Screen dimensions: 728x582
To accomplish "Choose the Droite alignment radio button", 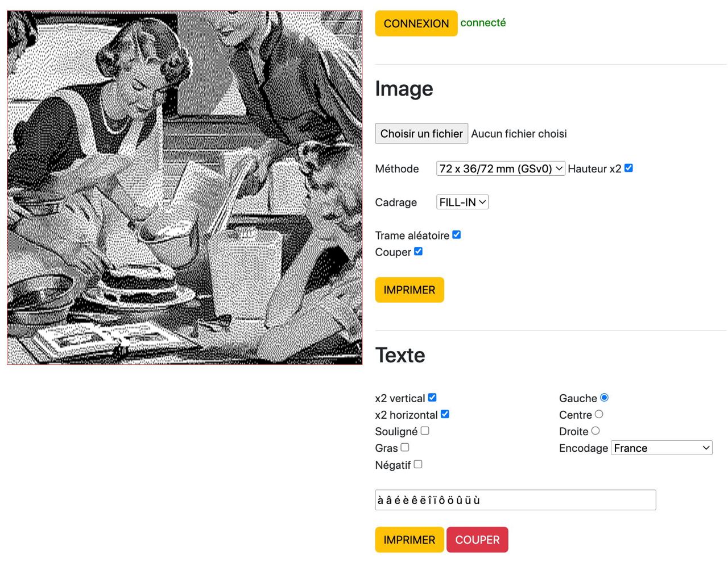I will tap(595, 431).
